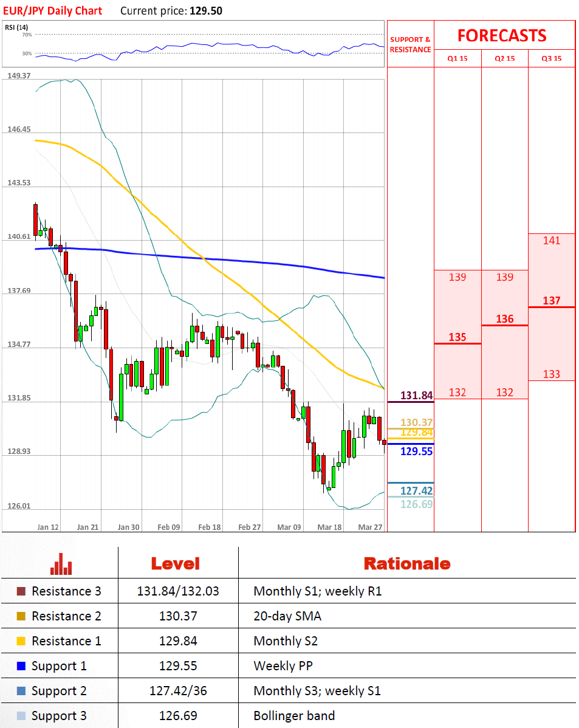Click the current price value 129.50

click(206, 11)
